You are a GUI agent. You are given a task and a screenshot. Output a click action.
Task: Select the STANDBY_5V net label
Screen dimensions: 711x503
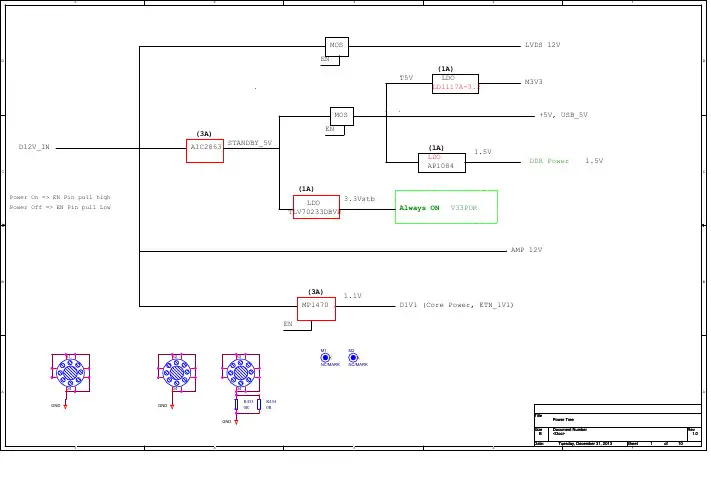[250, 144]
